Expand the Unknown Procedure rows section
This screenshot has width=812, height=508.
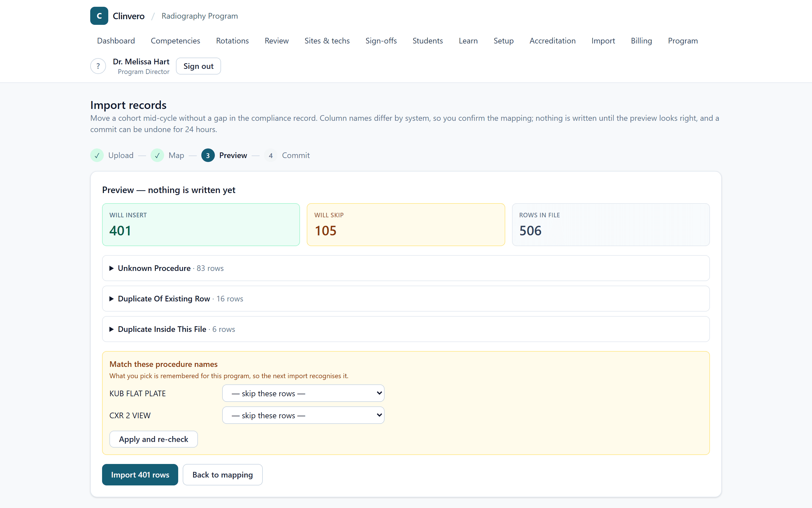point(406,268)
